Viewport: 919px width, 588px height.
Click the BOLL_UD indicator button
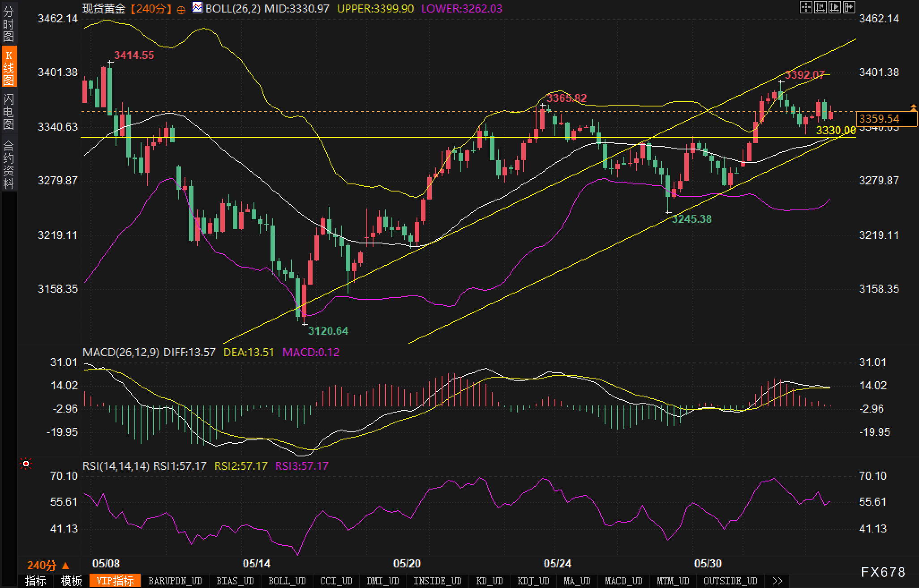click(287, 581)
